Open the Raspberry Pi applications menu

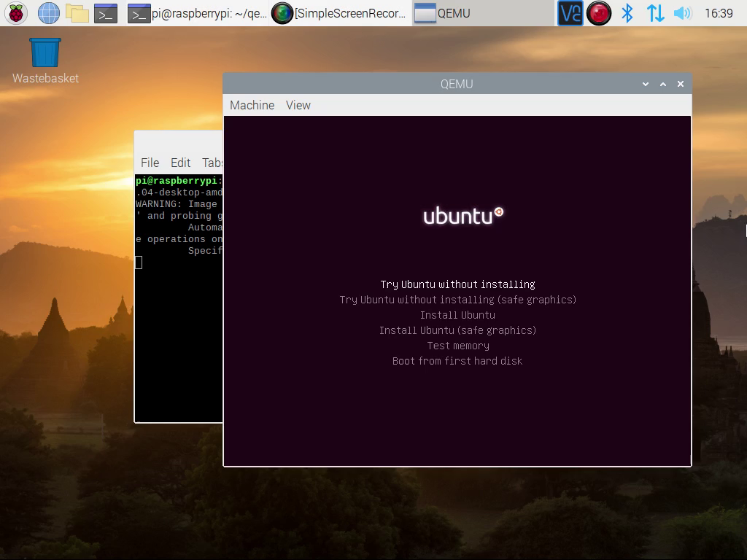point(16,13)
